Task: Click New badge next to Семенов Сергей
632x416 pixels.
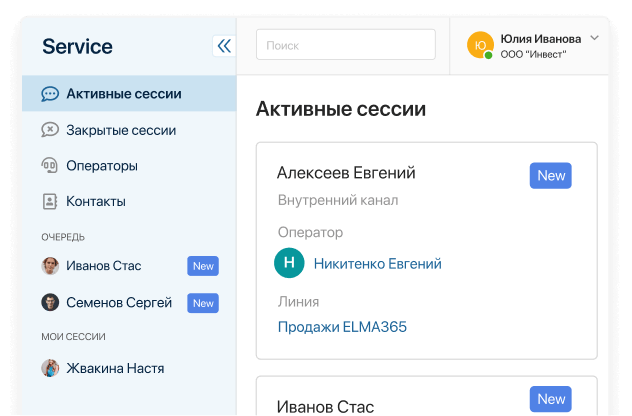Action: click(x=203, y=302)
